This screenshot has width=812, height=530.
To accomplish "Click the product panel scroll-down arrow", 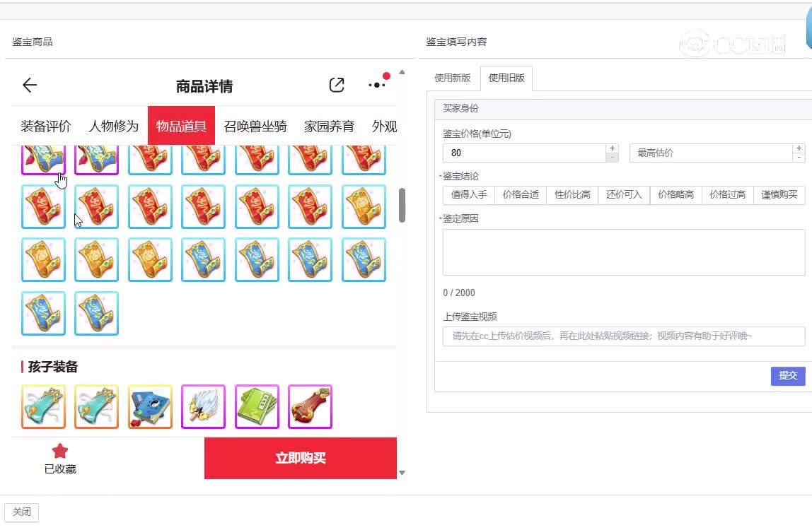I will 402,473.
